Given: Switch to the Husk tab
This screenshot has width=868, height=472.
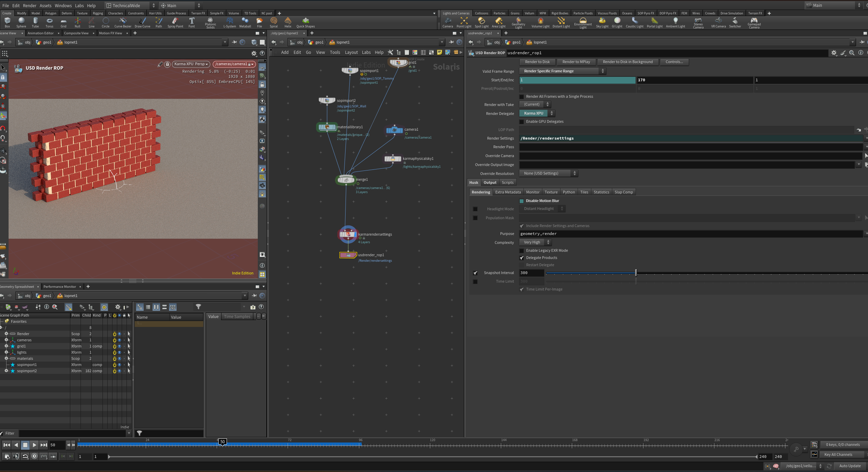Looking at the screenshot, I should point(474,182).
